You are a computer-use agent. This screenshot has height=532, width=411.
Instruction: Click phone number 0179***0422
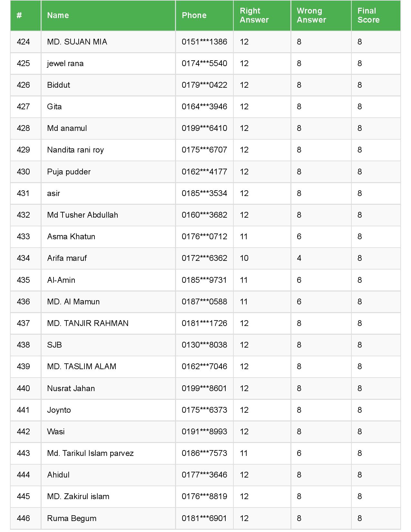pos(204,85)
